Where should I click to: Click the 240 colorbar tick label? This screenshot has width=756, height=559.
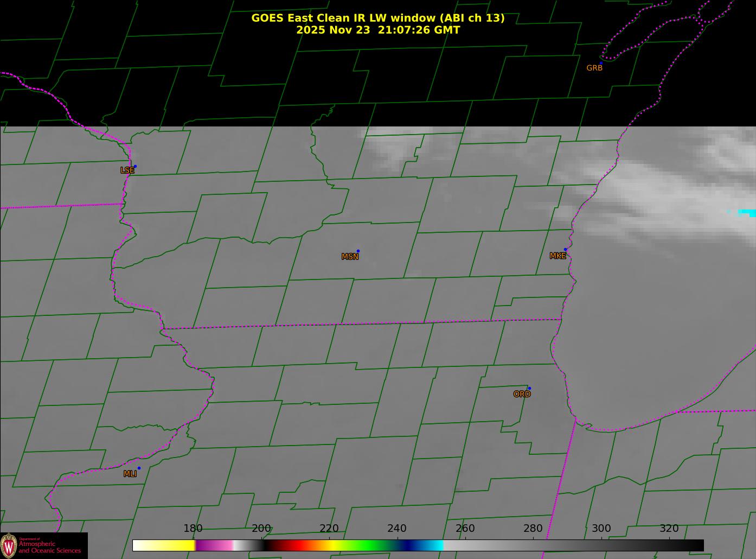point(397,529)
